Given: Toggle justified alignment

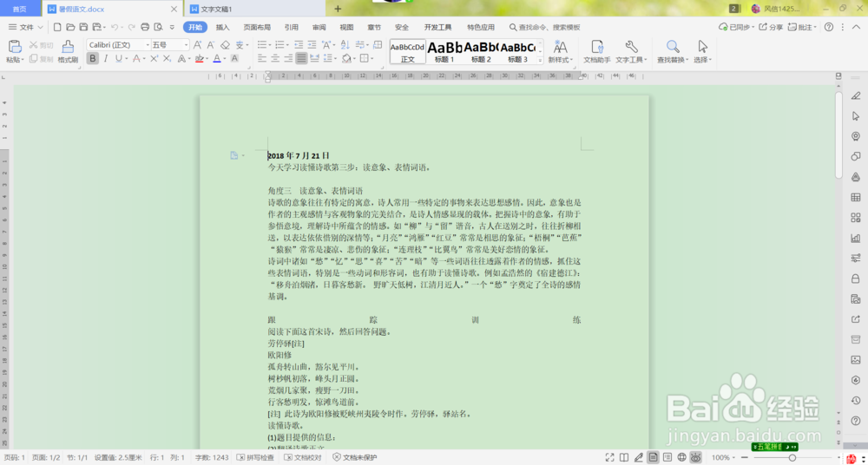Looking at the screenshot, I should pos(301,58).
